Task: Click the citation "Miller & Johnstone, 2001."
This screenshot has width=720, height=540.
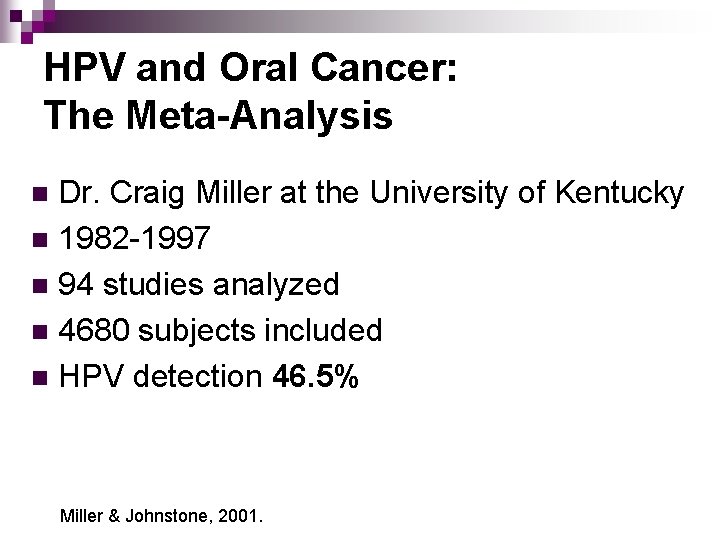Action: 160,516
